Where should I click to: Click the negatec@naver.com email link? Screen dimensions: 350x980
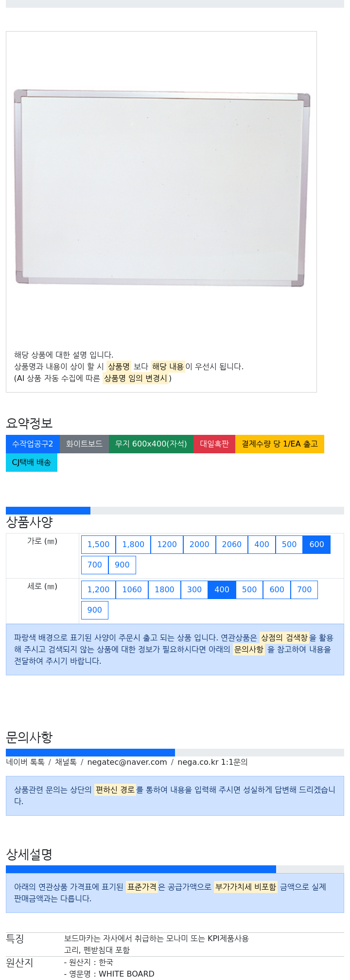pyautogui.click(x=127, y=762)
